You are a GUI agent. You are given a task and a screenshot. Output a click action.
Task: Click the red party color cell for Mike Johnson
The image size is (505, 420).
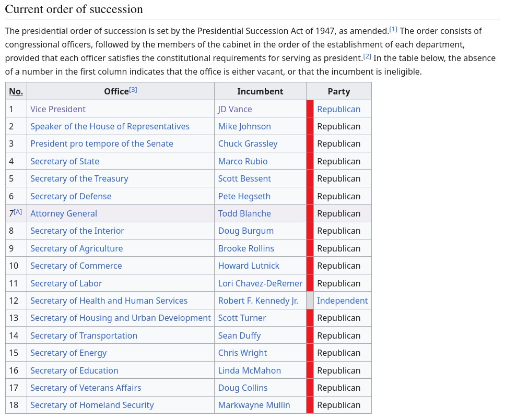pos(310,126)
